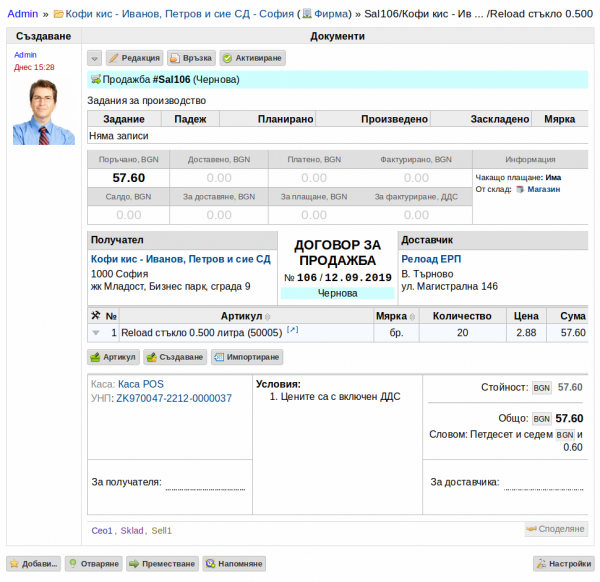Open Кофи кис - Иванов, Петров breadcrumb folder link
The width and height of the screenshot is (600, 582).
pyautogui.click(x=179, y=14)
